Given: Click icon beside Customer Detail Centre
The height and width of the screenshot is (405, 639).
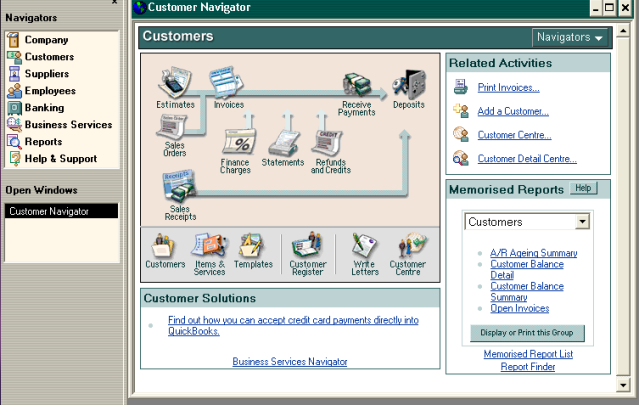Looking at the screenshot, I should 461,158.
